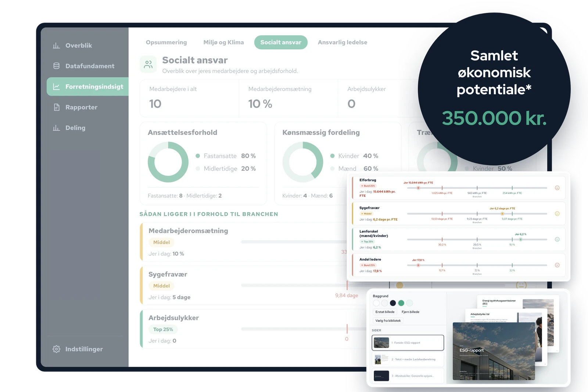Select page 3 Afsnitsskiller: Generelle oplysninger
This screenshot has width=588, height=392.
pos(408,376)
